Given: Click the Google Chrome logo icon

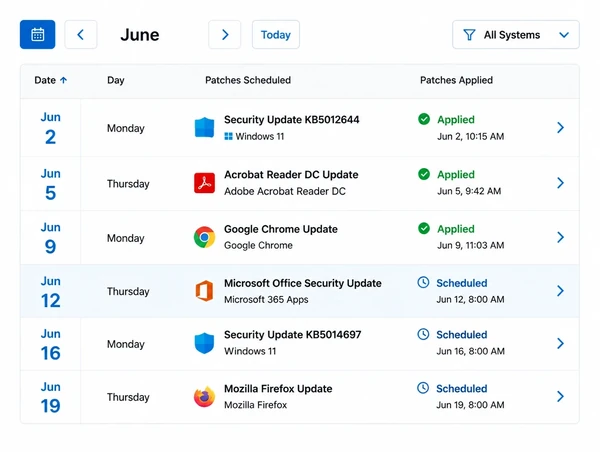Looking at the screenshot, I should 204,237.
